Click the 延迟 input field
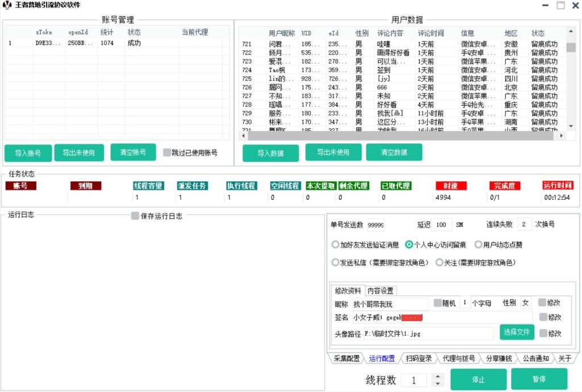582x392 pixels. point(443,225)
